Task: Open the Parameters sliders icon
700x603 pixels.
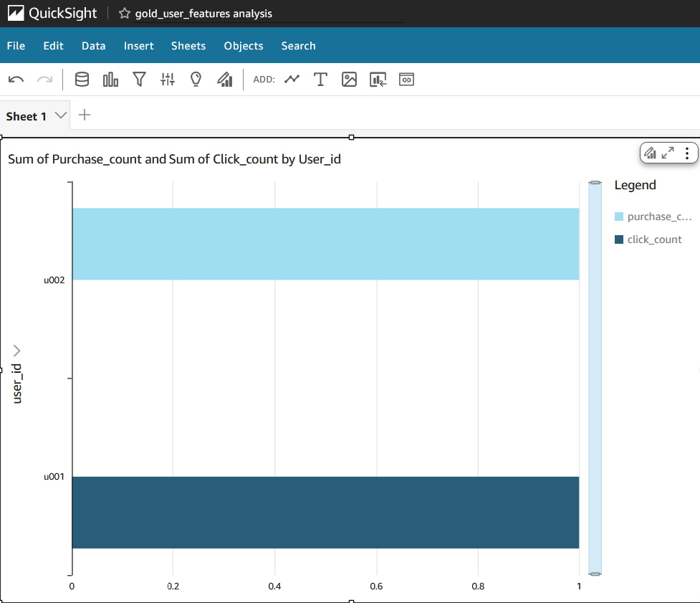Action: click(168, 80)
